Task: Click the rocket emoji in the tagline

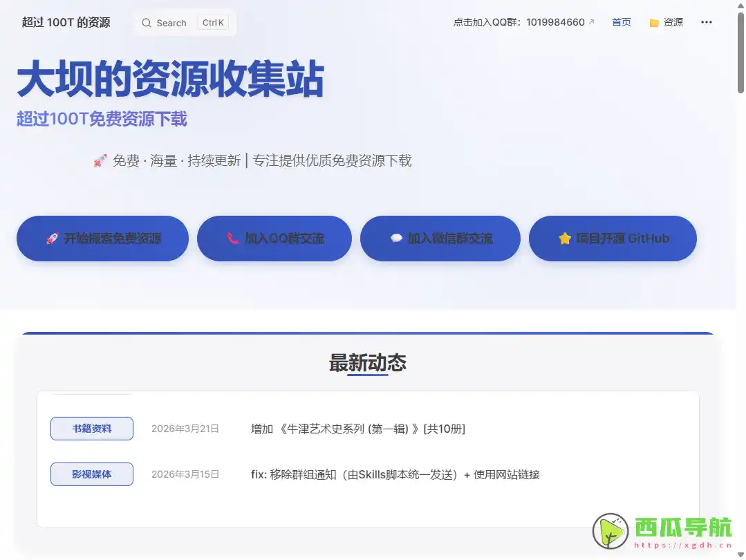Action: tap(100, 160)
